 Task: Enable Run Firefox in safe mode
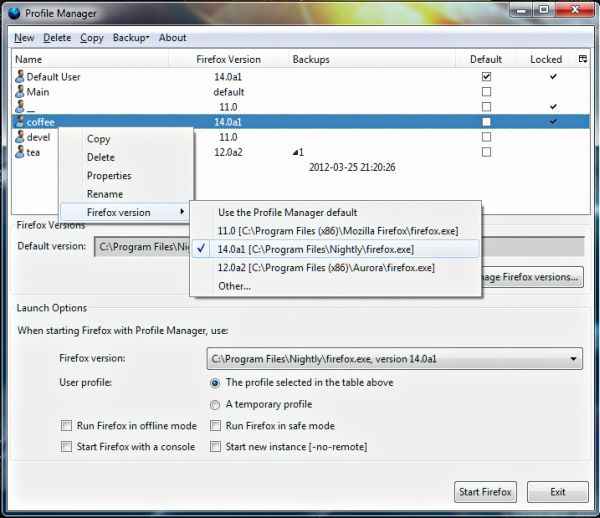click(215, 425)
